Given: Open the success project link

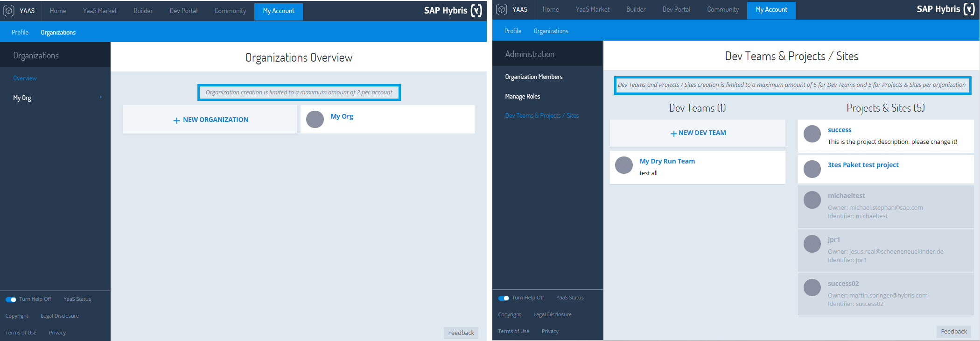Looking at the screenshot, I should pyautogui.click(x=840, y=130).
